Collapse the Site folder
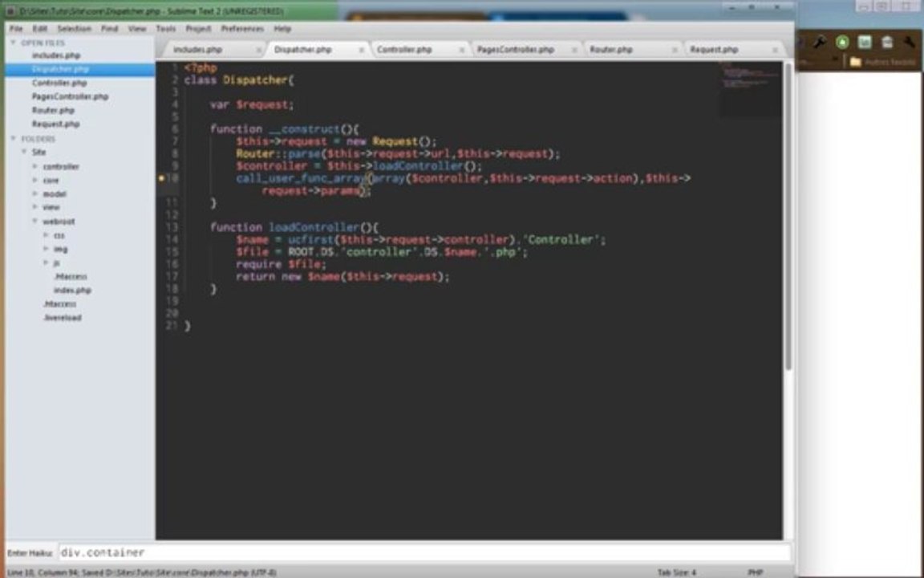Viewport: 924px width, 578px height. (24, 153)
